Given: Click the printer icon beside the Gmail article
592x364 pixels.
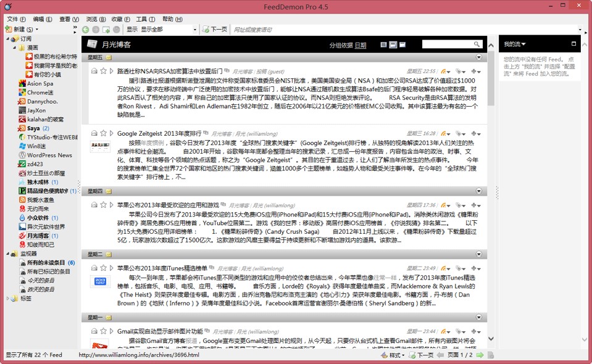Looking at the screenshot, I should [x=94, y=331].
